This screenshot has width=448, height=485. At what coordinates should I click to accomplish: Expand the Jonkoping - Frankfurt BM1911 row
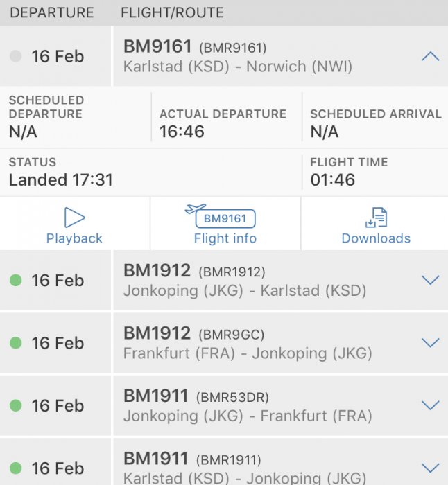(431, 405)
